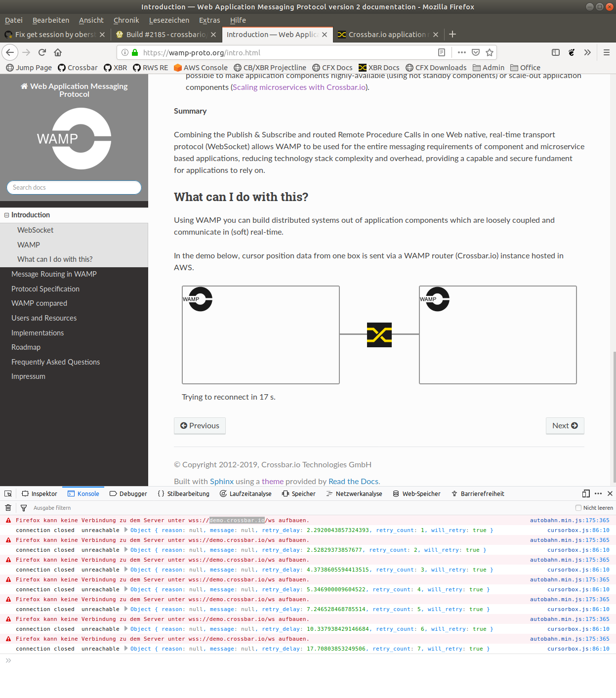Click the WAMP logo in right demo box

coord(435,299)
